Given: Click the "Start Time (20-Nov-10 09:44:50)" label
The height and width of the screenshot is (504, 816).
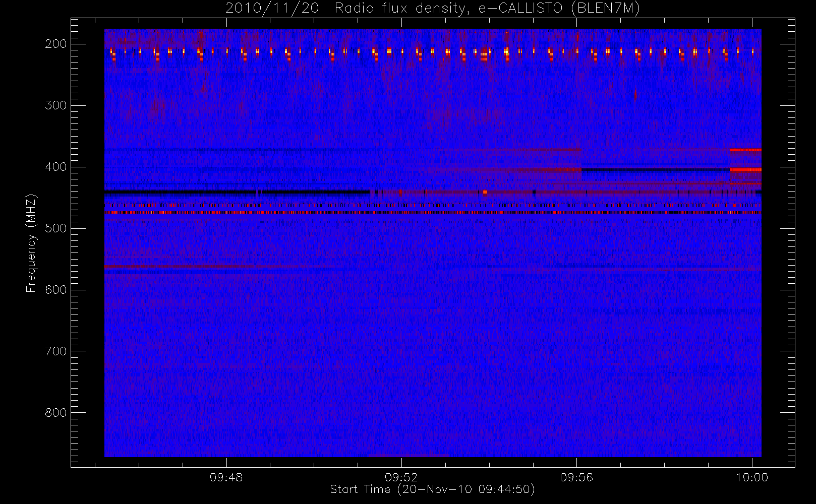Looking at the screenshot, I should (432, 489).
